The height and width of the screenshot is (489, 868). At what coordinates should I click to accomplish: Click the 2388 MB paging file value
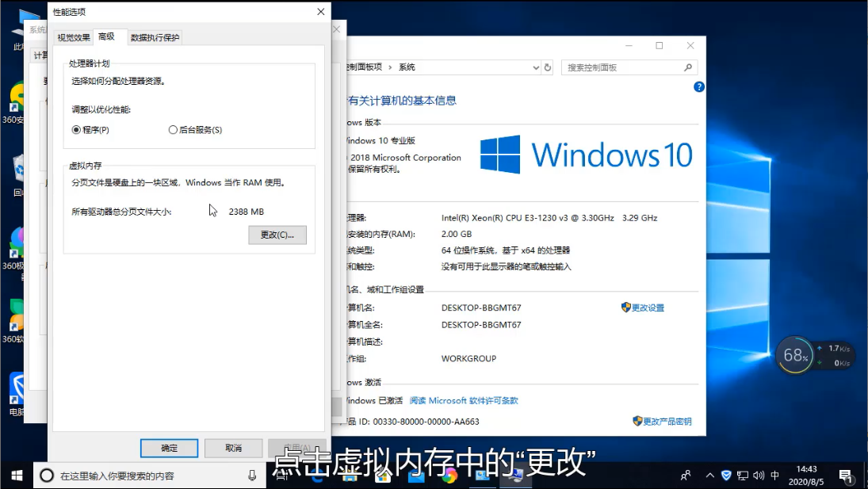coord(247,212)
